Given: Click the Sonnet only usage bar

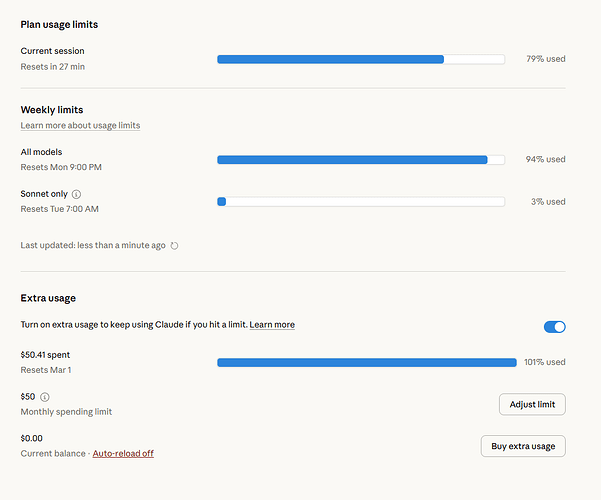Looking at the screenshot, I should [x=361, y=202].
